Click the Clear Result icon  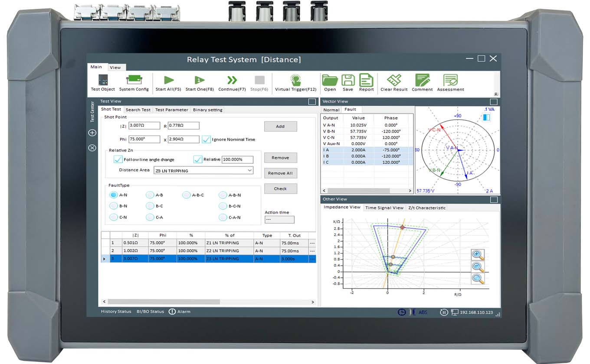(x=394, y=81)
